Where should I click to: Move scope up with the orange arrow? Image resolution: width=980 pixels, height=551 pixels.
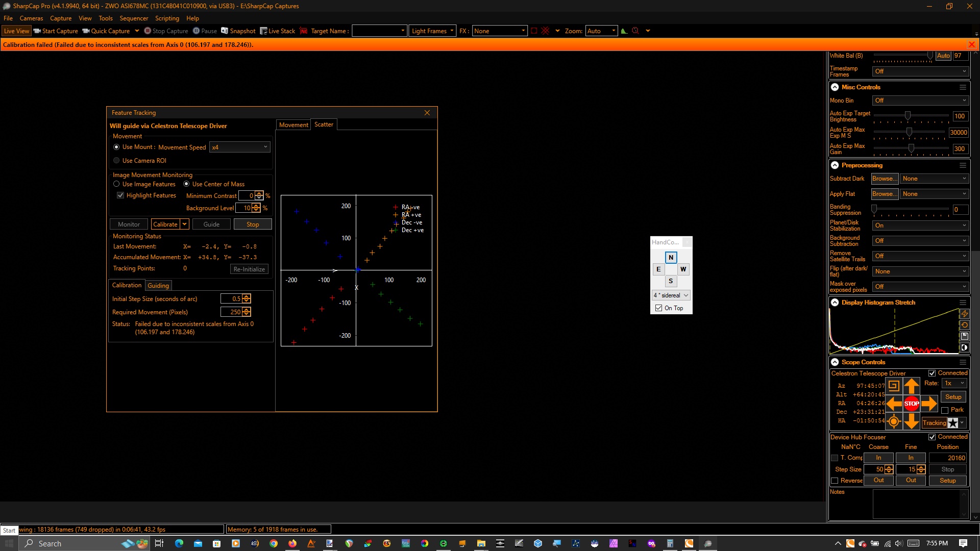[x=912, y=386]
